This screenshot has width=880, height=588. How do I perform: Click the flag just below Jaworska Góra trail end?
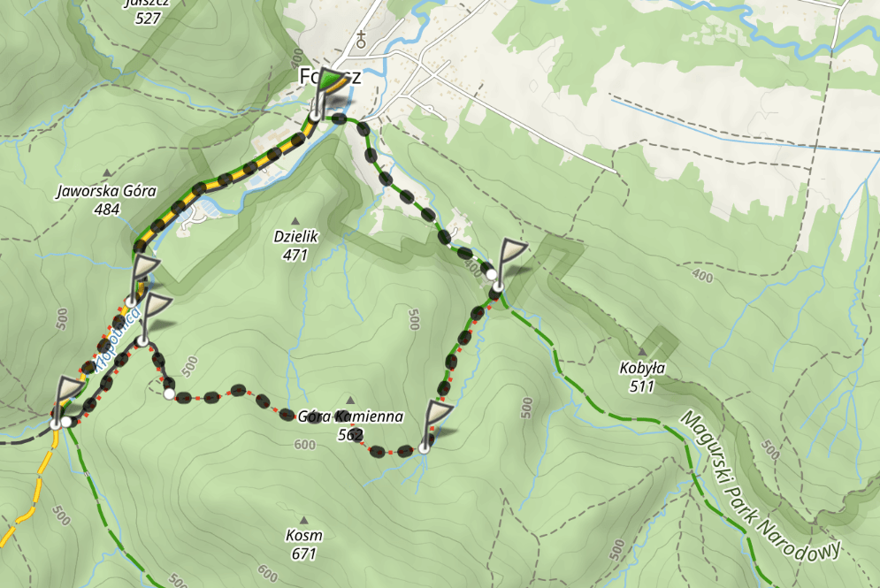click(x=144, y=279)
